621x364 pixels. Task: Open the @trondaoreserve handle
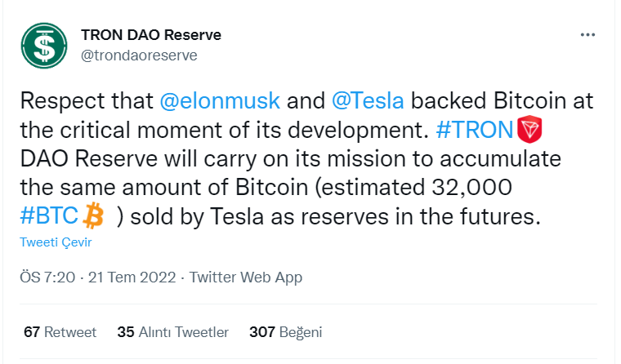click(139, 55)
